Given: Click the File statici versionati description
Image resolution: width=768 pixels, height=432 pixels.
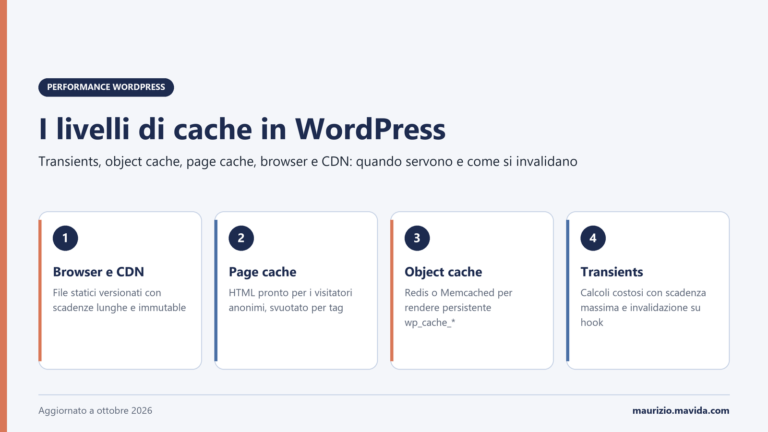Looking at the screenshot, I should [119, 300].
